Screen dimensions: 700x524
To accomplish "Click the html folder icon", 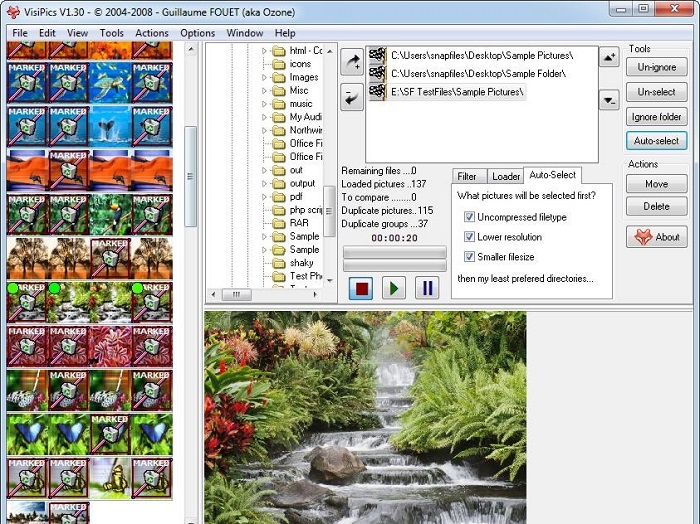I will click(279, 51).
